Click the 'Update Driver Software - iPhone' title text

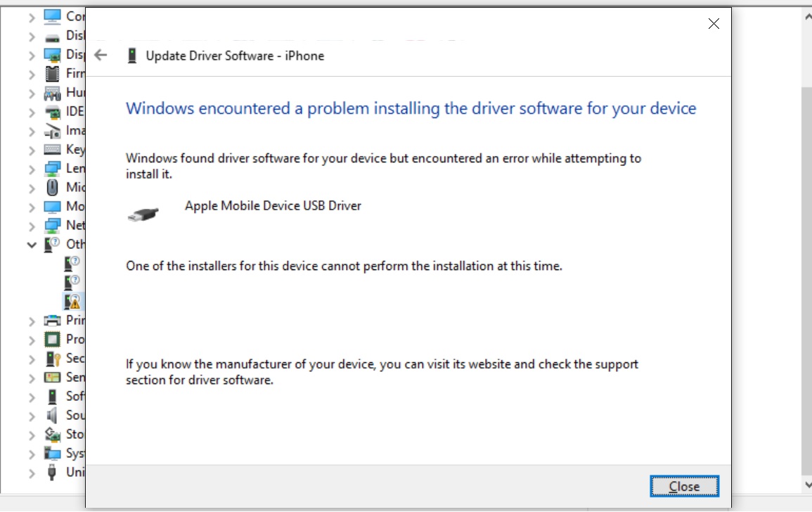[235, 56]
